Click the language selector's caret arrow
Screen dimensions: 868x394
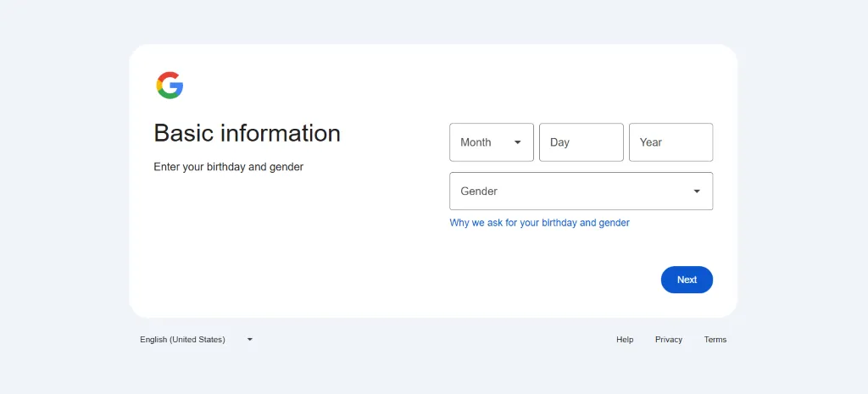pos(250,340)
